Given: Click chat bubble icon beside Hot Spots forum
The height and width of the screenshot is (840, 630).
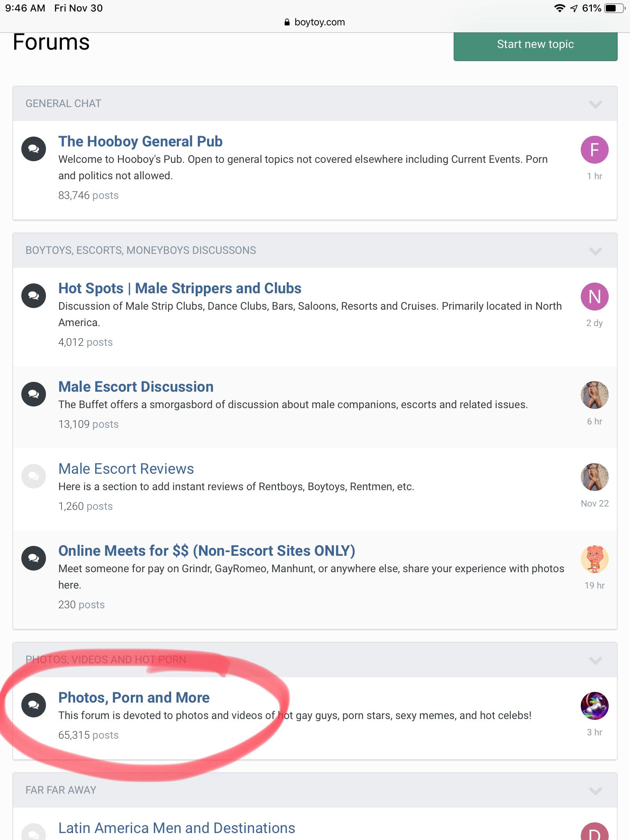Looking at the screenshot, I should coord(34,296).
